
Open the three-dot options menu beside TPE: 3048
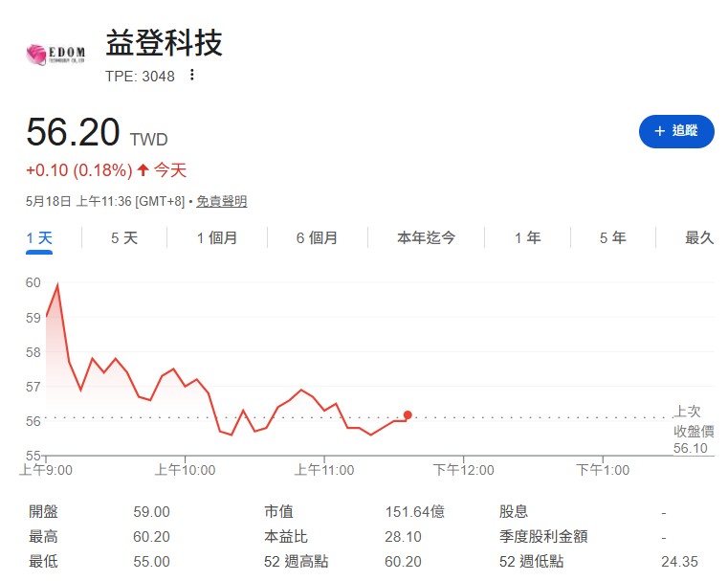191,75
